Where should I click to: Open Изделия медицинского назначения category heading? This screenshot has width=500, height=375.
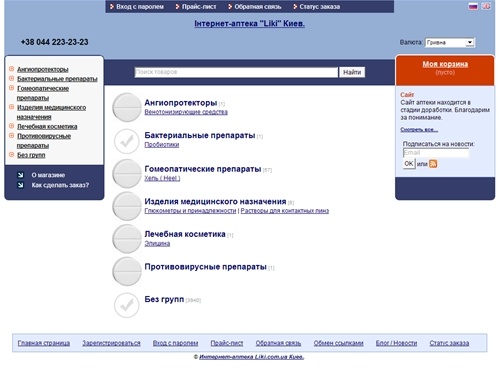pyautogui.click(x=215, y=201)
